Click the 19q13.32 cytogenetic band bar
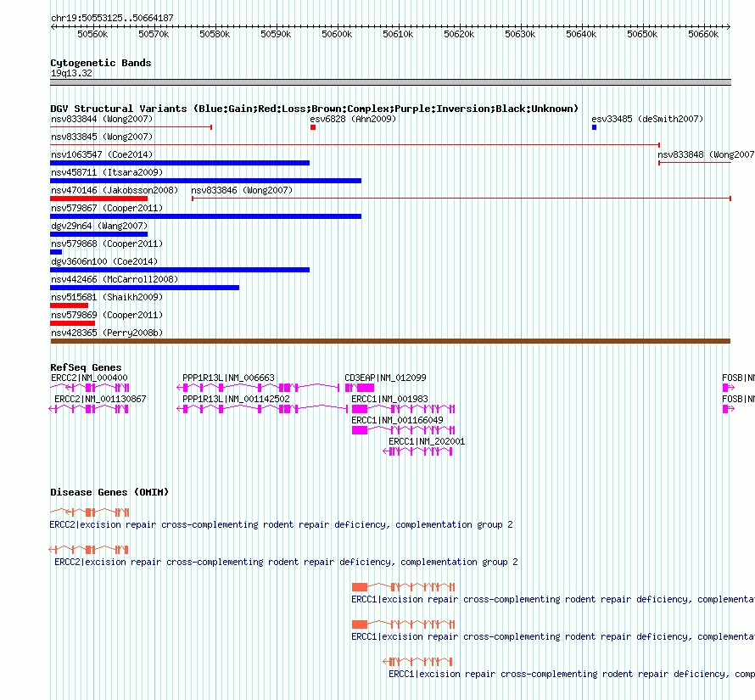The width and height of the screenshot is (755, 700). 390,82
